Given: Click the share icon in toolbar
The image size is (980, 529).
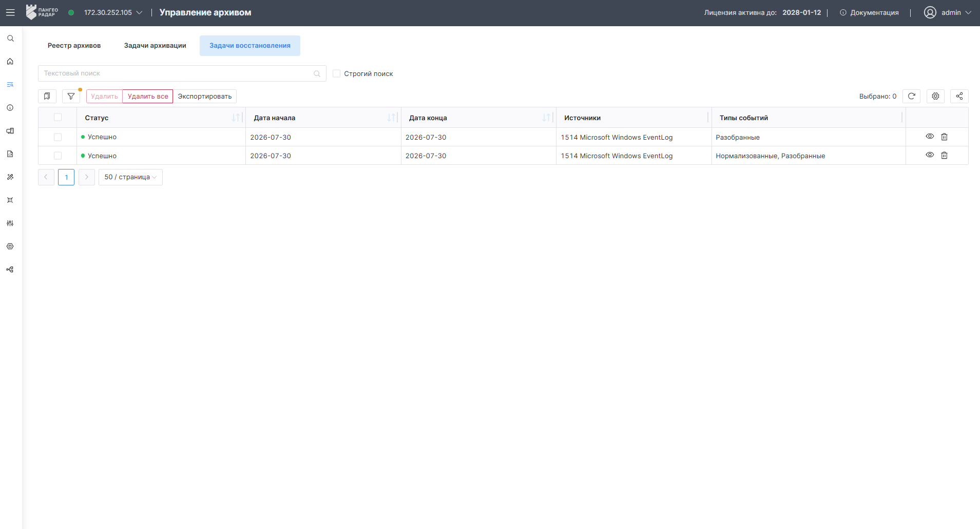Looking at the screenshot, I should pyautogui.click(x=959, y=96).
